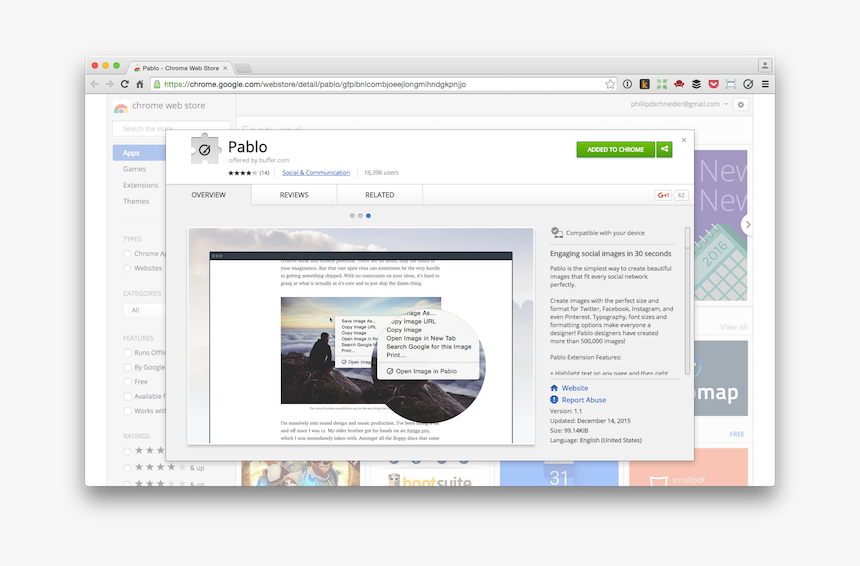Enable the Runs Offline checkbox
Image resolution: width=860 pixels, height=566 pixels.
click(x=128, y=353)
